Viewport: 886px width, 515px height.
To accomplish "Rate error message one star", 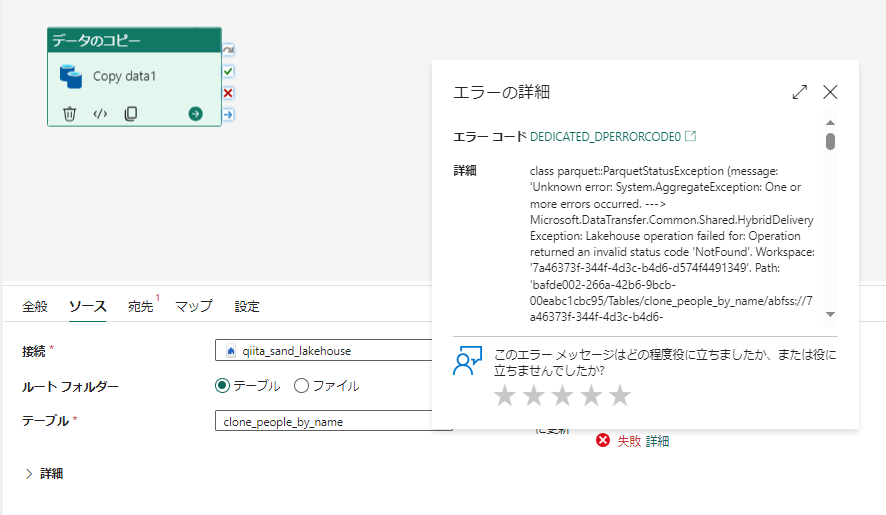I will click(x=505, y=396).
